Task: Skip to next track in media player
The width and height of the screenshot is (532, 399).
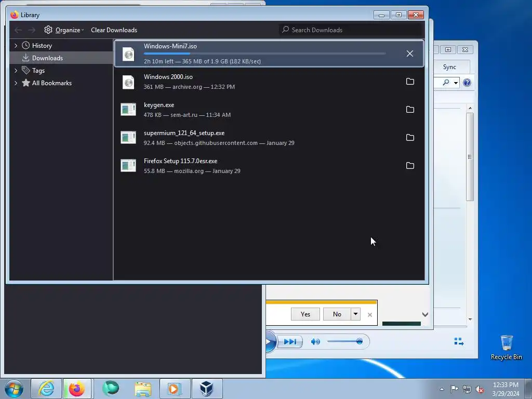Action: (290, 342)
